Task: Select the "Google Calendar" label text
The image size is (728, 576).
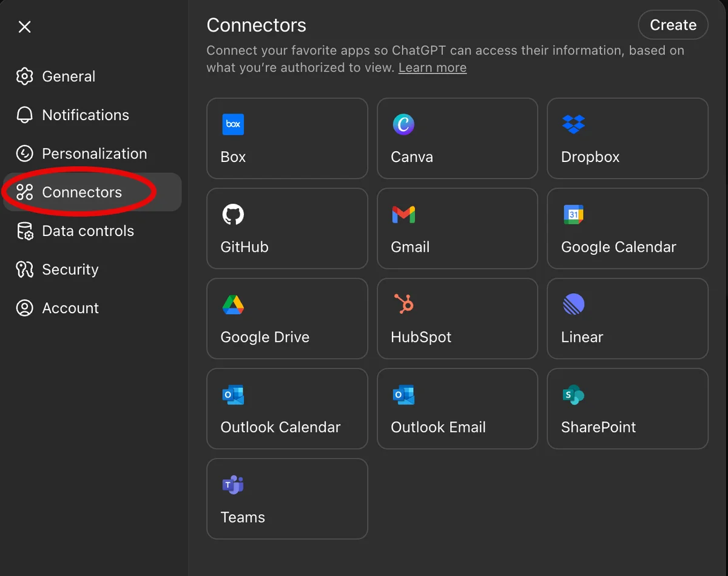Action: point(619,247)
